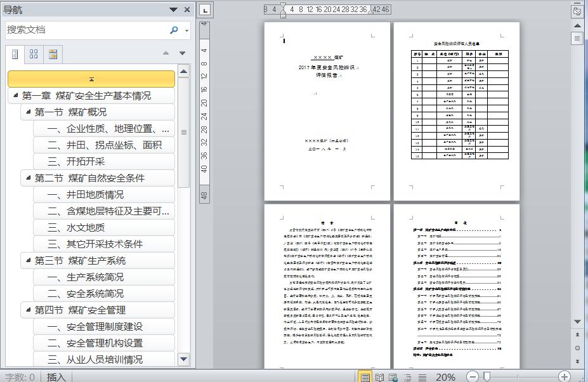Click the yellow jump-to-beginning bar
Image resolution: width=588 pixels, height=382 pixels.
[x=91, y=79]
